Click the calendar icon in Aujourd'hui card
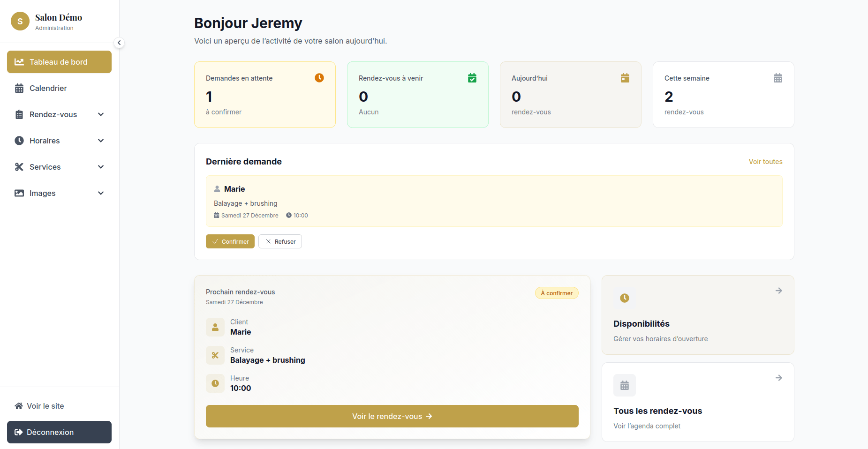The image size is (868, 449). pos(625,78)
